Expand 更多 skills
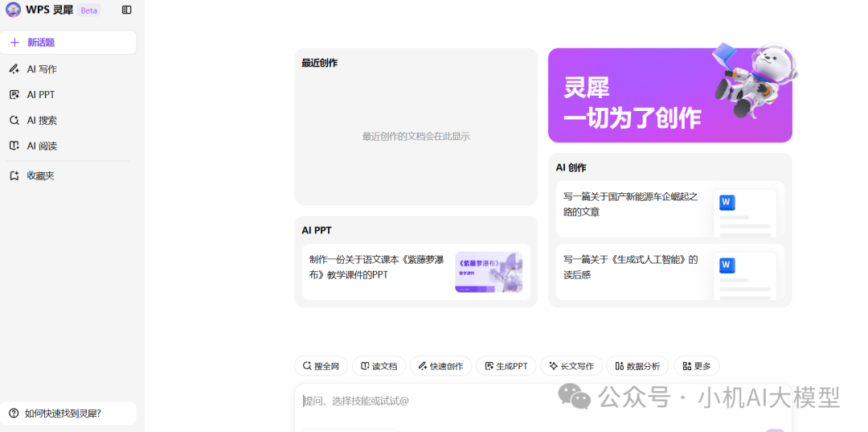Screen dimensions: 868x432 [x=696, y=366]
